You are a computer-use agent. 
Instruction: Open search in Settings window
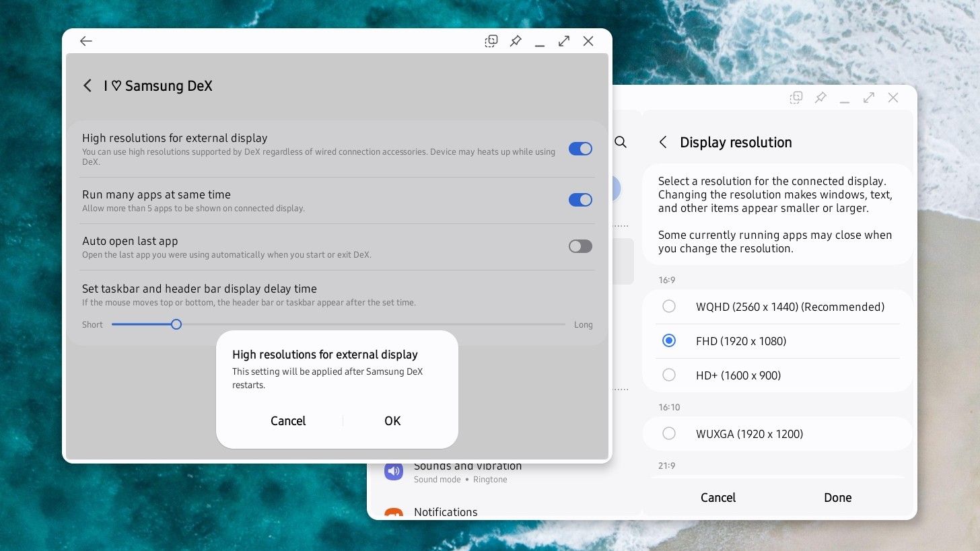pos(621,142)
